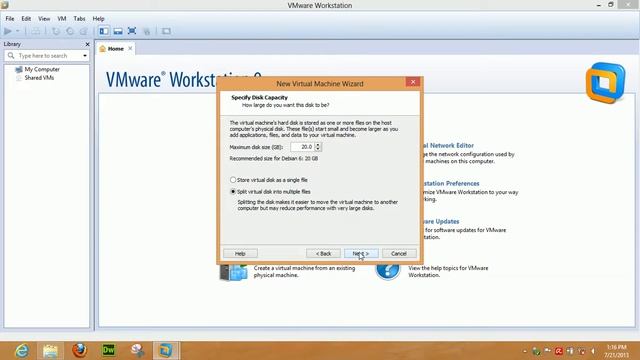The height and width of the screenshot is (360, 640).
Task: Click the Power On play icon in the toolbar
Action: coord(8,31)
